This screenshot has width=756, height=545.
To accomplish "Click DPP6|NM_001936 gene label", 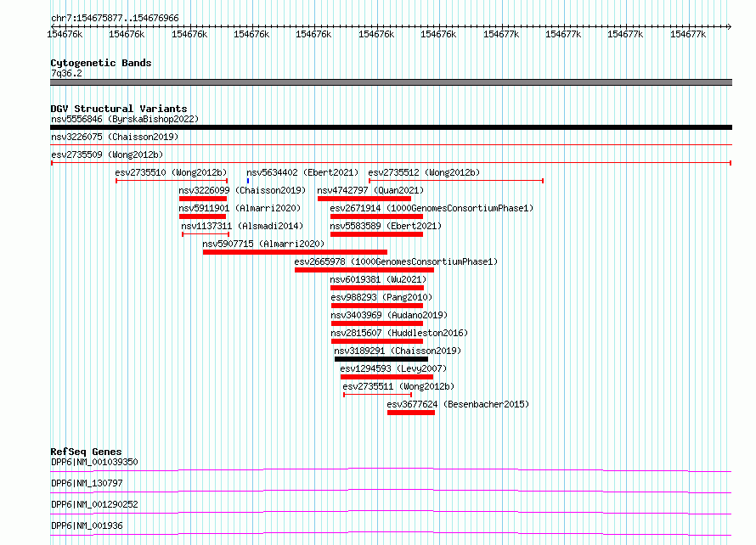I will [87, 525].
